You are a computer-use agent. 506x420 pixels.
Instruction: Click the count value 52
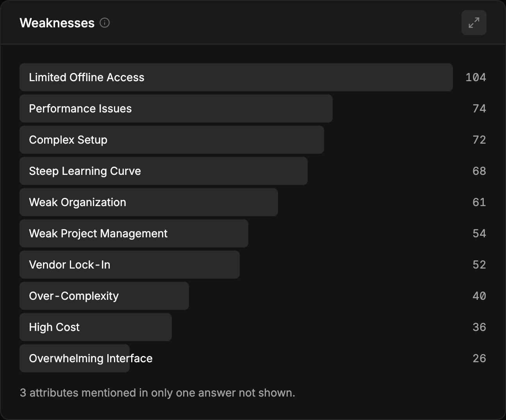(479, 265)
